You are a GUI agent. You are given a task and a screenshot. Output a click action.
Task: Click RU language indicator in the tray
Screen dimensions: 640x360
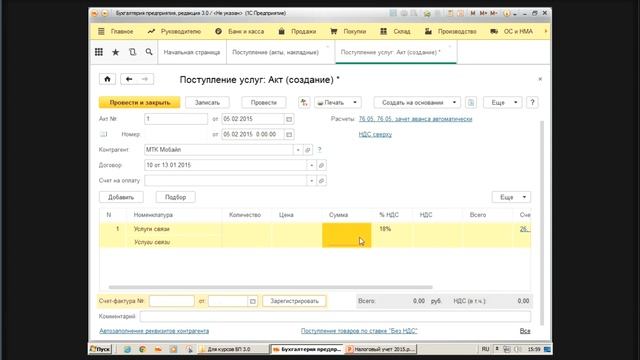click(485, 349)
